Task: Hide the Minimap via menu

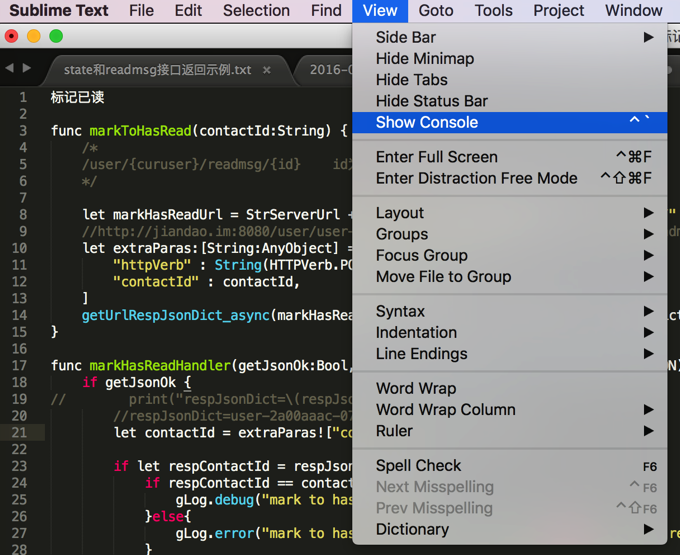Action: [x=425, y=58]
